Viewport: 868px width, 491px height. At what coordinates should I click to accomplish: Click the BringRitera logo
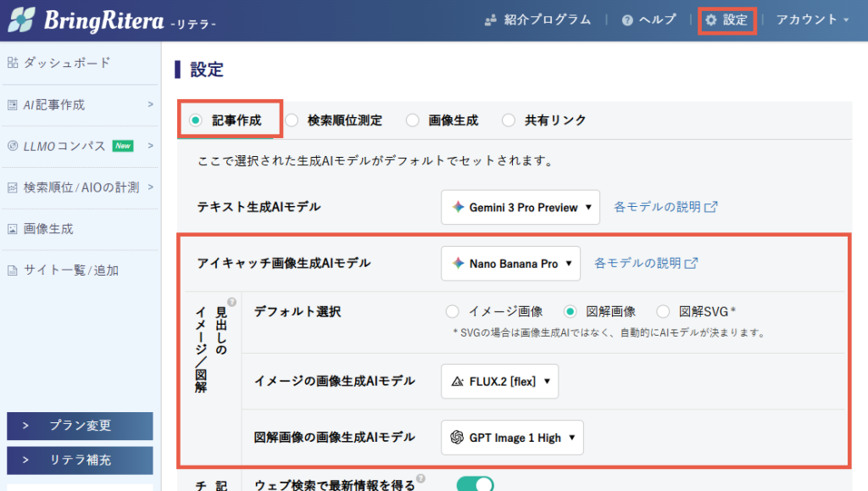(x=112, y=20)
